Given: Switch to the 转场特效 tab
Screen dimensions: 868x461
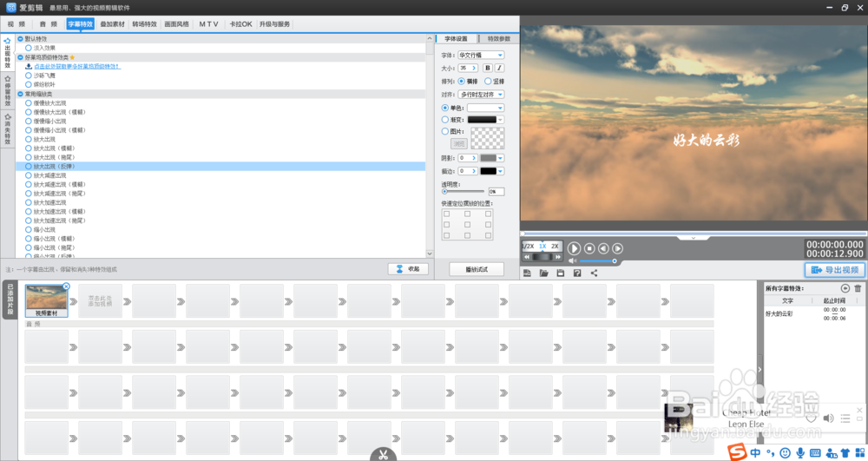Looking at the screenshot, I should pos(144,23).
